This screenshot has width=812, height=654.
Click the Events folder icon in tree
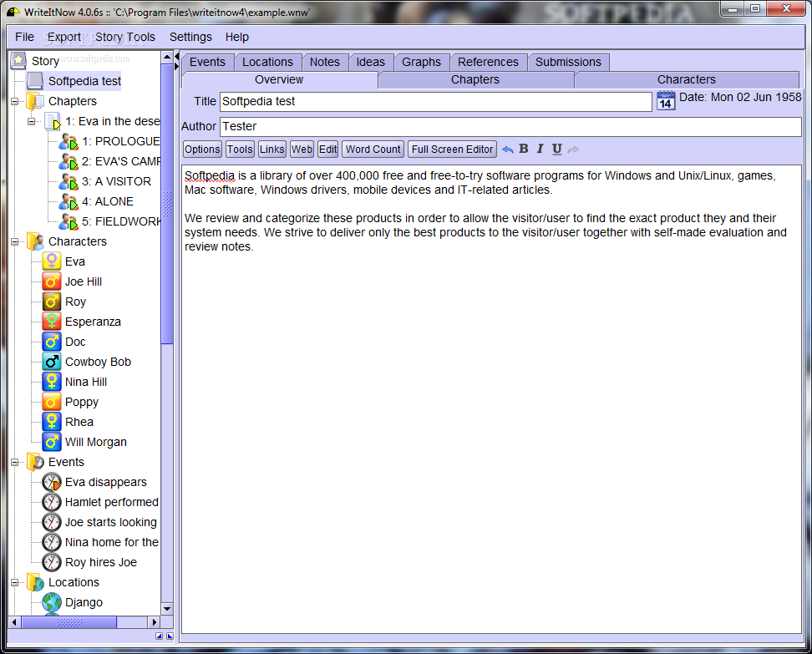pyautogui.click(x=35, y=462)
